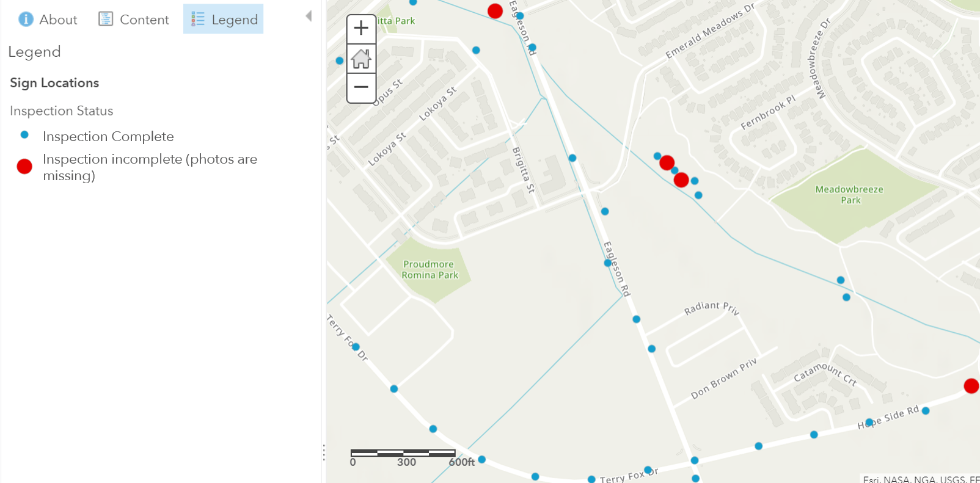Click the map scale bar
Screen dimensions: 980x483
click(x=403, y=453)
